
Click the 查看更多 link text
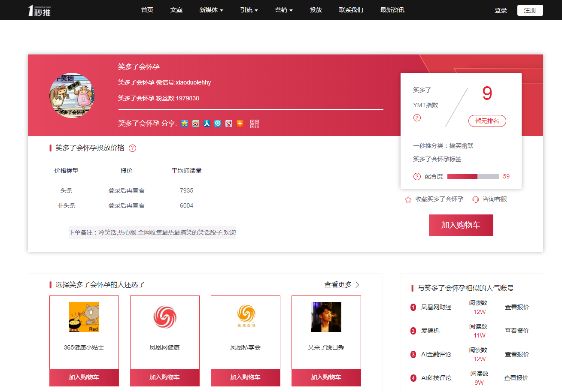coord(338,285)
